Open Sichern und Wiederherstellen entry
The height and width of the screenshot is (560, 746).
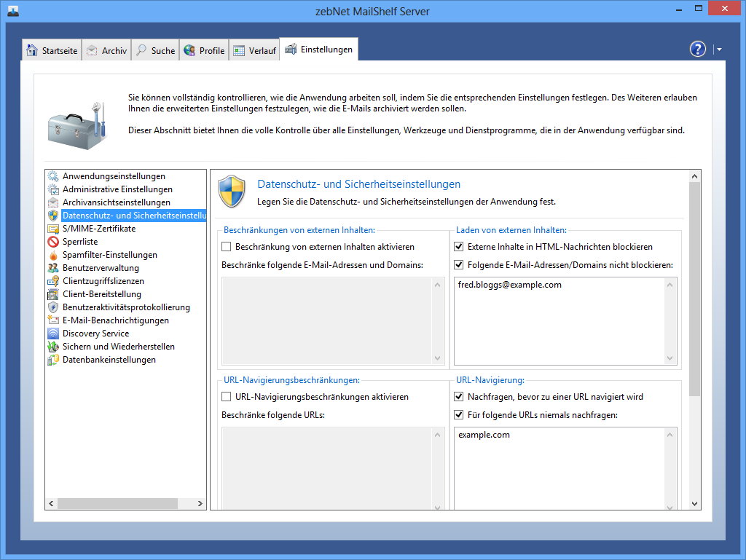point(119,347)
